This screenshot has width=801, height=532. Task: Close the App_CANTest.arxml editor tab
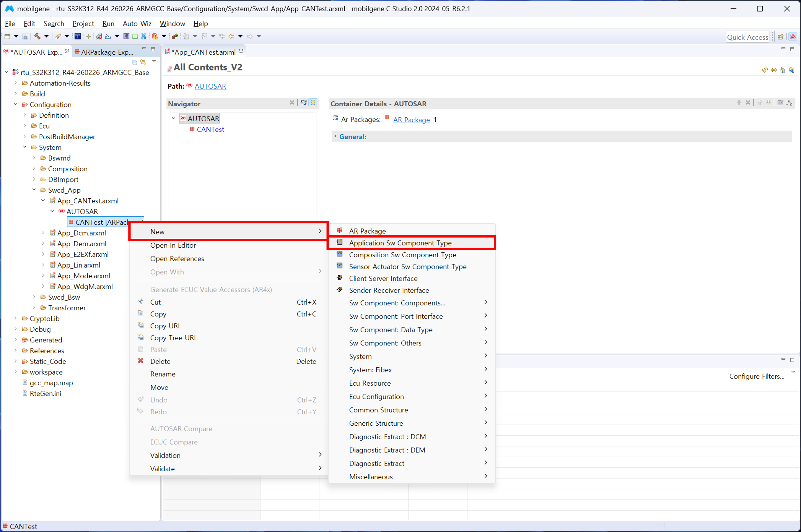click(x=241, y=51)
